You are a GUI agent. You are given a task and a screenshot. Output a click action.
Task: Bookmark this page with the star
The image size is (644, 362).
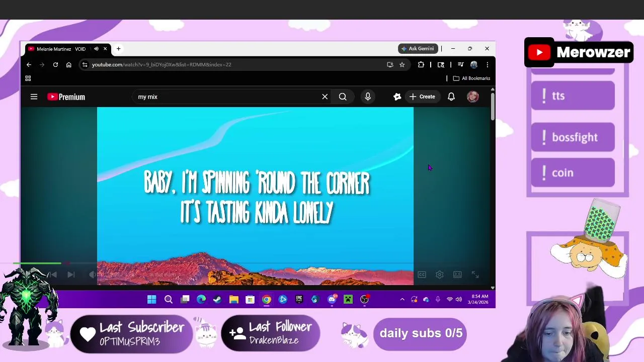click(402, 64)
